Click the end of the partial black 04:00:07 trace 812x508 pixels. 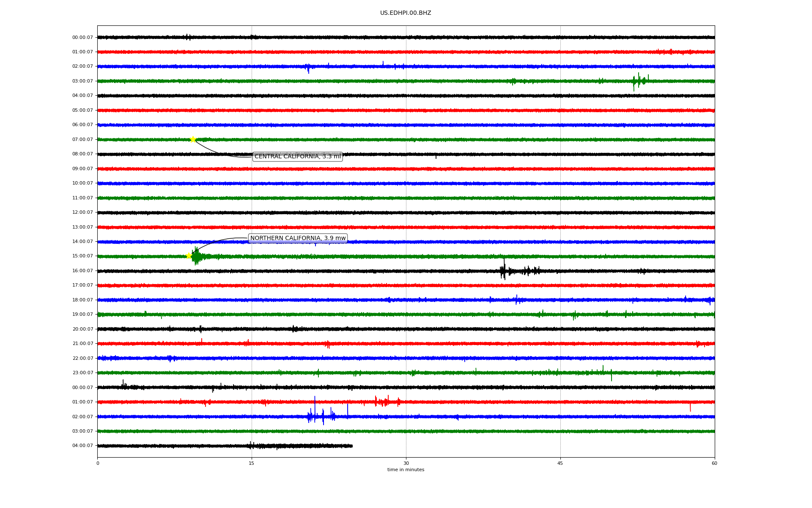pyautogui.click(x=351, y=446)
